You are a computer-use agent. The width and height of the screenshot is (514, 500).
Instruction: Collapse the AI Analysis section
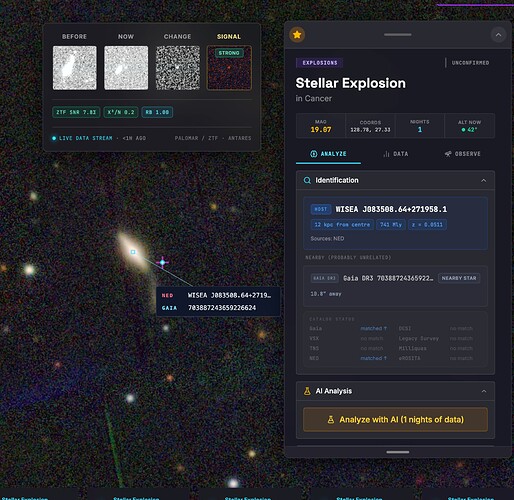[484, 391]
